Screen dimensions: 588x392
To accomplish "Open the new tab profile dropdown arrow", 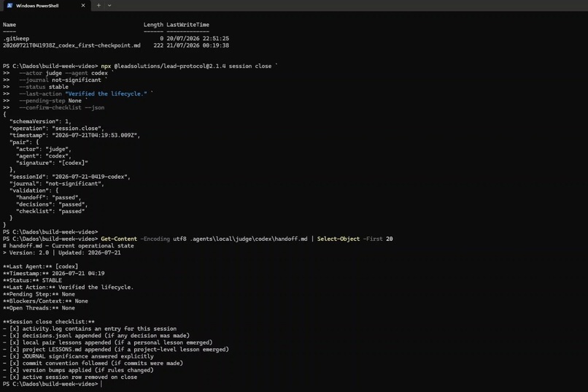I will [x=109, y=6].
